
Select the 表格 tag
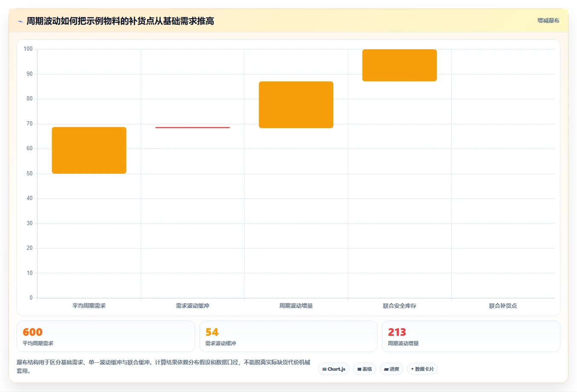[x=364, y=369]
